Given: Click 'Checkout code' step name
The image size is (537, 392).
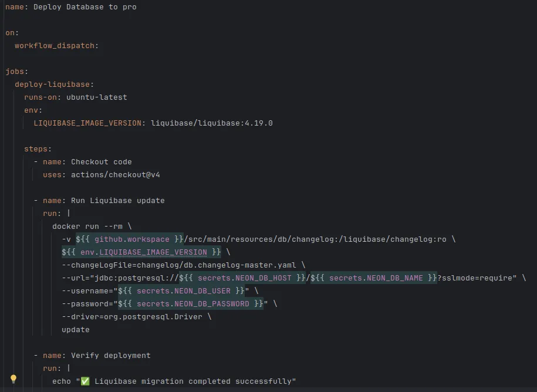Looking at the screenshot, I should (102, 161).
